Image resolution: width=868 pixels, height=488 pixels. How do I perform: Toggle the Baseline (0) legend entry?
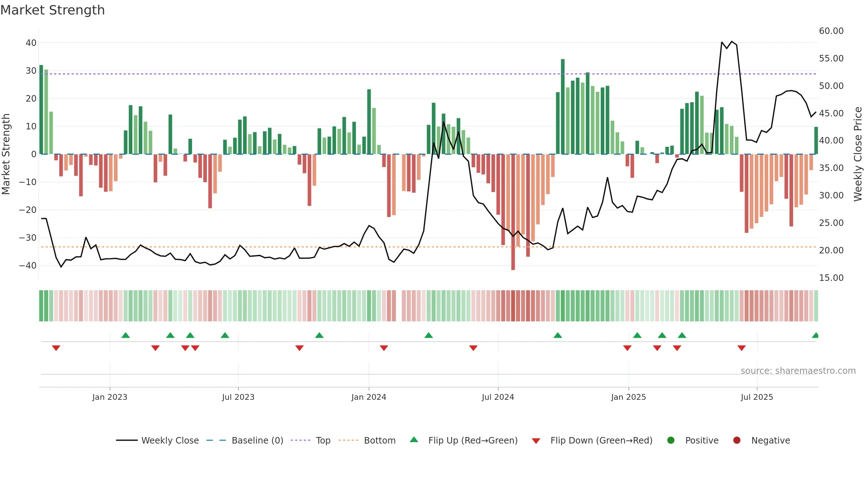pos(245,440)
